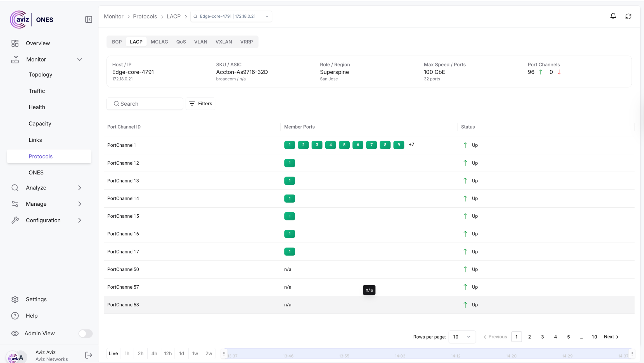Click the Search input field
644x363 pixels.
[x=145, y=104]
